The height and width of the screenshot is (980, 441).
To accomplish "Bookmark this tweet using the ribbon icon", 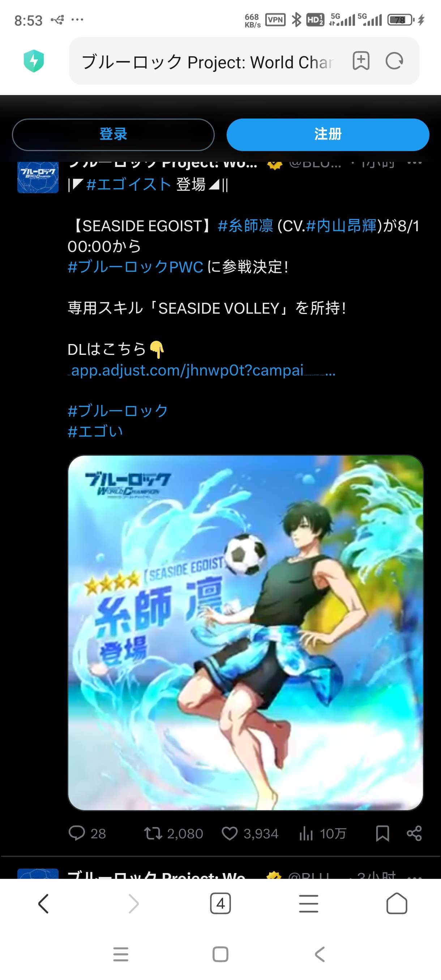I will [382, 833].
